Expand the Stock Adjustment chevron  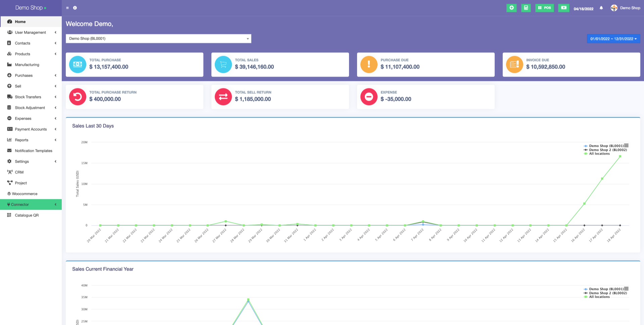point(55,108)
